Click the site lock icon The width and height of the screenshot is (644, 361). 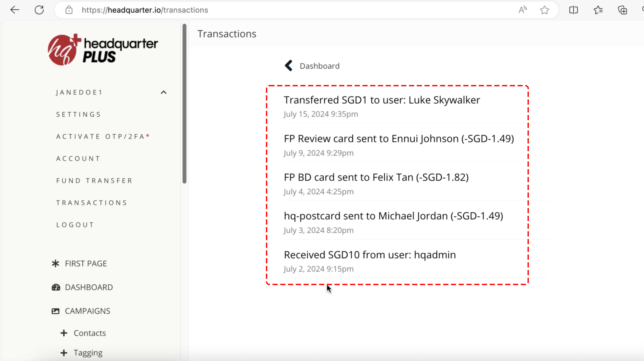69,10
